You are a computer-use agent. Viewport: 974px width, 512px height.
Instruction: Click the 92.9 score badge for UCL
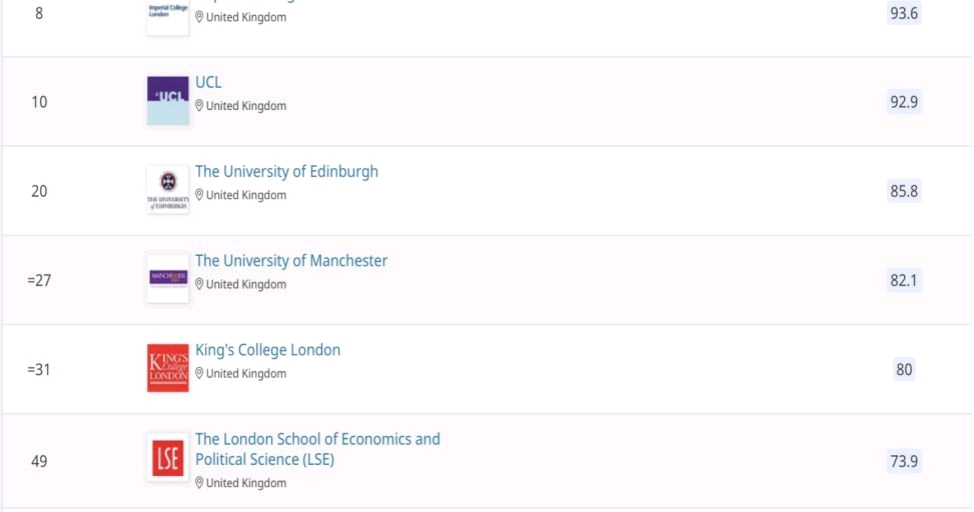(x=904, y=102)
